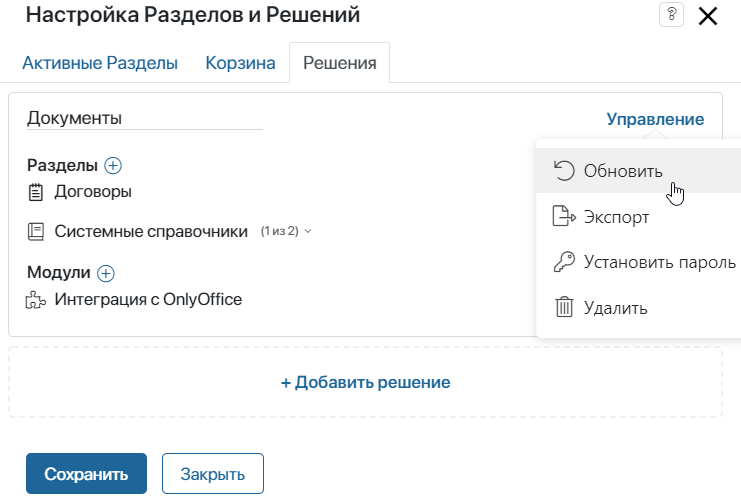Click the puzzle icon for OnlyOffice module
Image resolution: width=741 pixels, height=496 pixels.
[35, 300]
